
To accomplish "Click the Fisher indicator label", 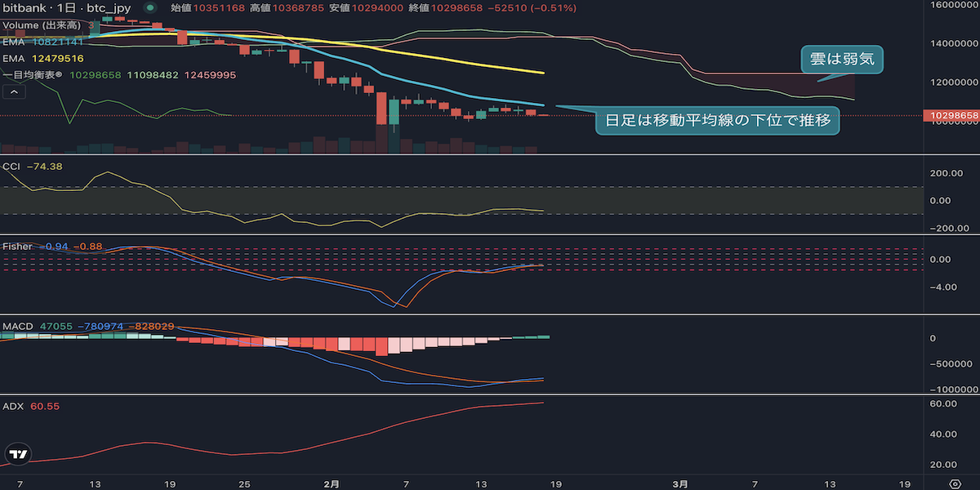I will [17, 246].
